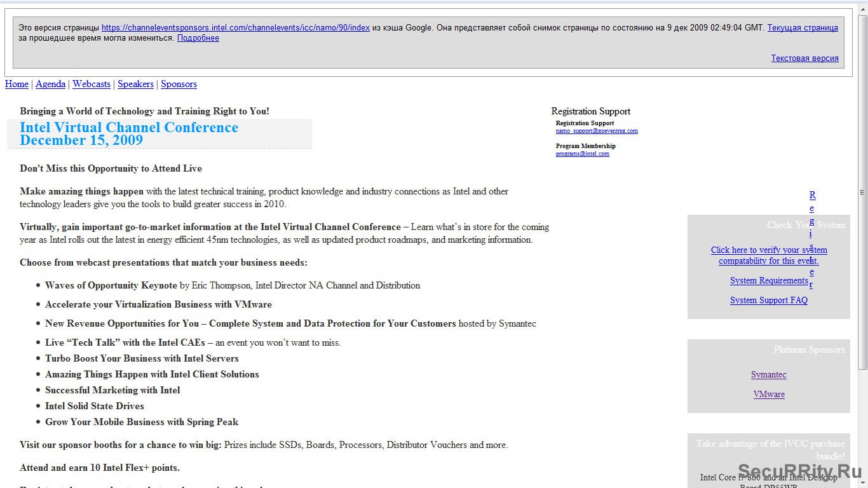
Task: Click the 'Registration Support' section heading
Action: coord(591,111)
